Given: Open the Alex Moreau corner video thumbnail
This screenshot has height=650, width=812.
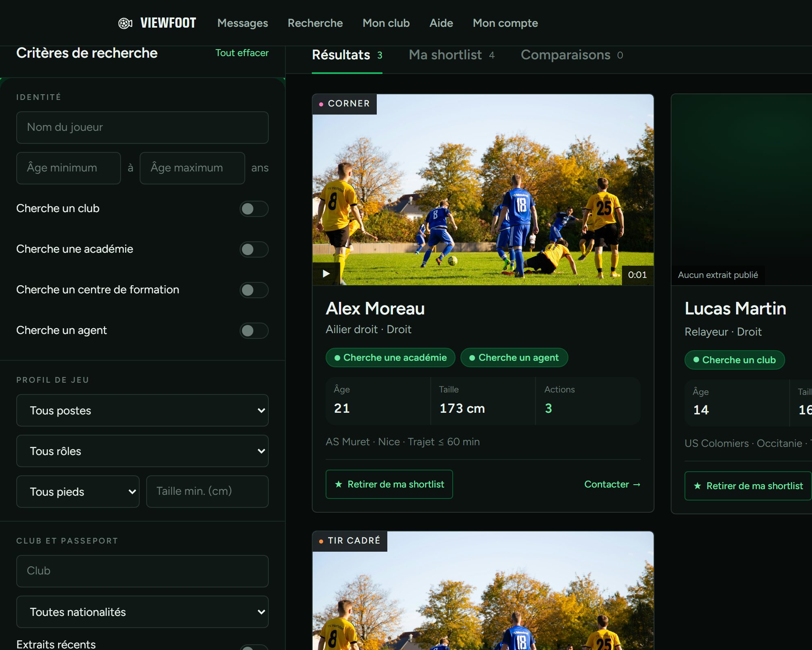Looking at the screenshot, I should coord(483,190).
